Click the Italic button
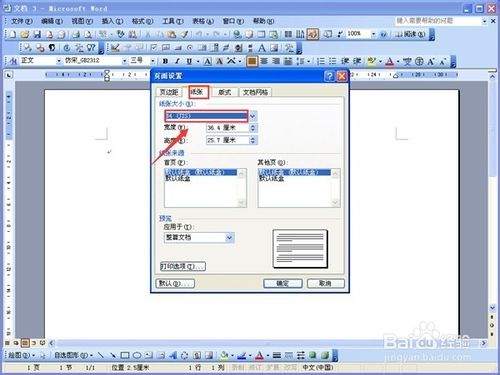This screenshot has width=500, height=375. (x=177, y=61)
